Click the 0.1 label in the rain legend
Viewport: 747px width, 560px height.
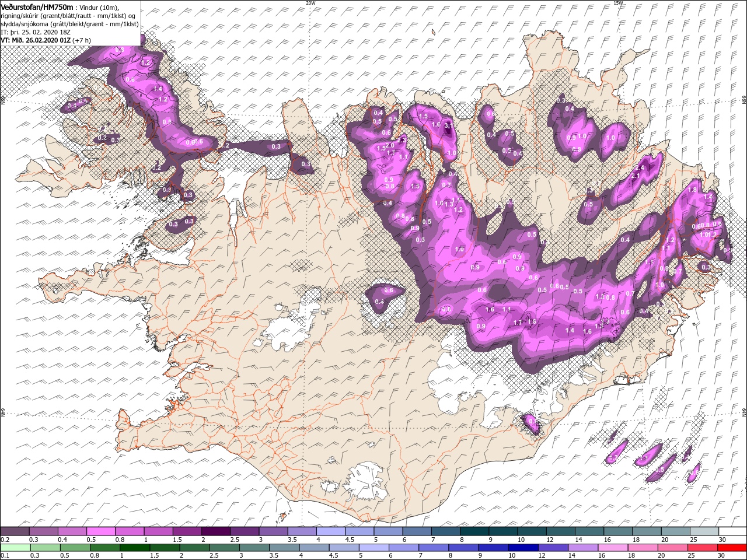[5, 555]
